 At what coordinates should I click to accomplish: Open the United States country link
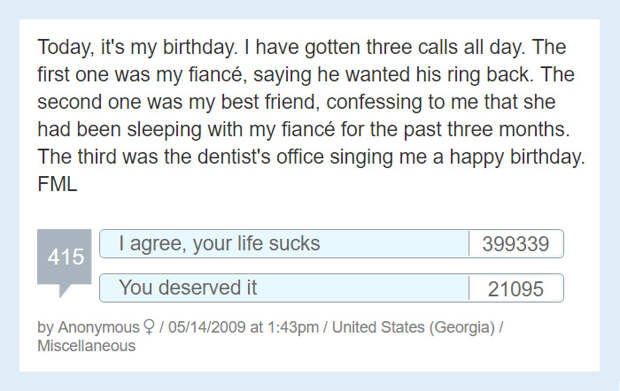[x=378, y=327]
